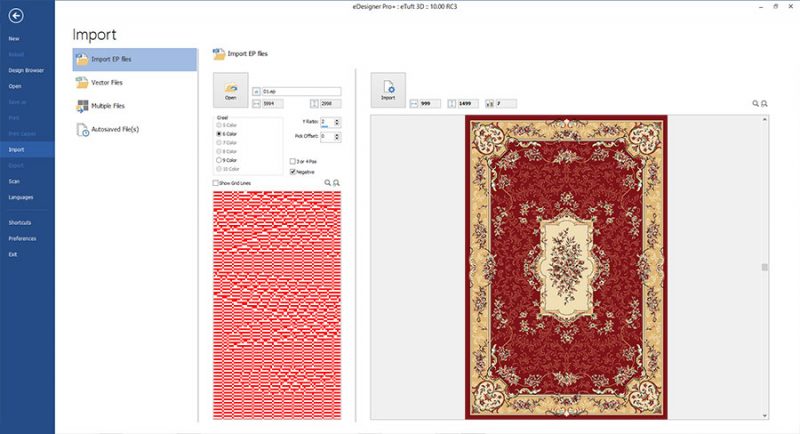
Task: Choose Open in the blue sidebar
Action: [15, 86]
